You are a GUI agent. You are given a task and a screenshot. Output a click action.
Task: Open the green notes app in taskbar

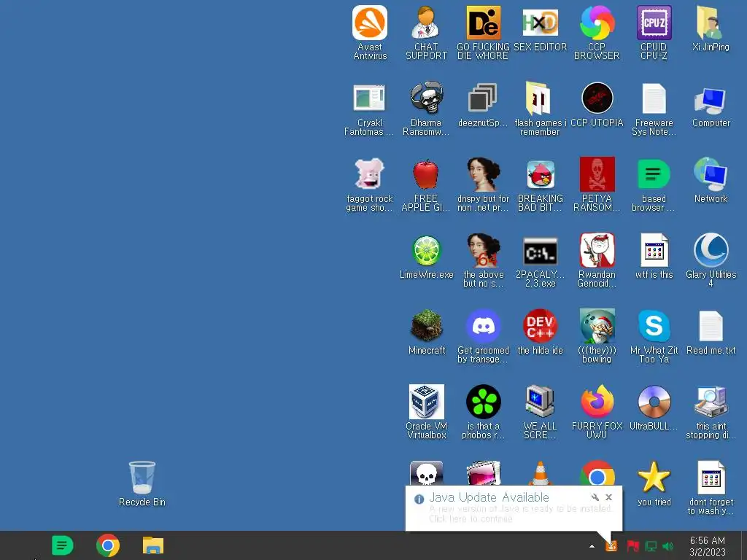63,545
